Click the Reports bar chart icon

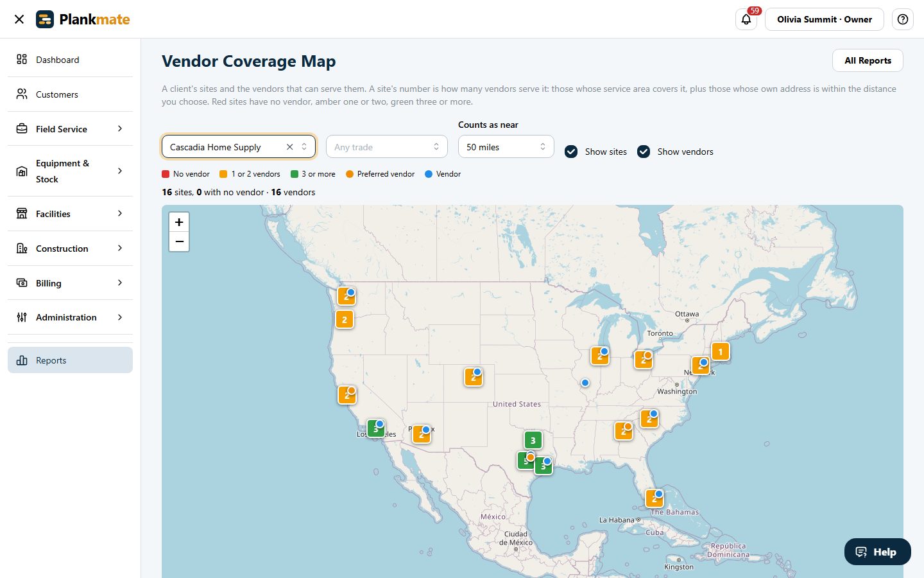pos(22,360)
